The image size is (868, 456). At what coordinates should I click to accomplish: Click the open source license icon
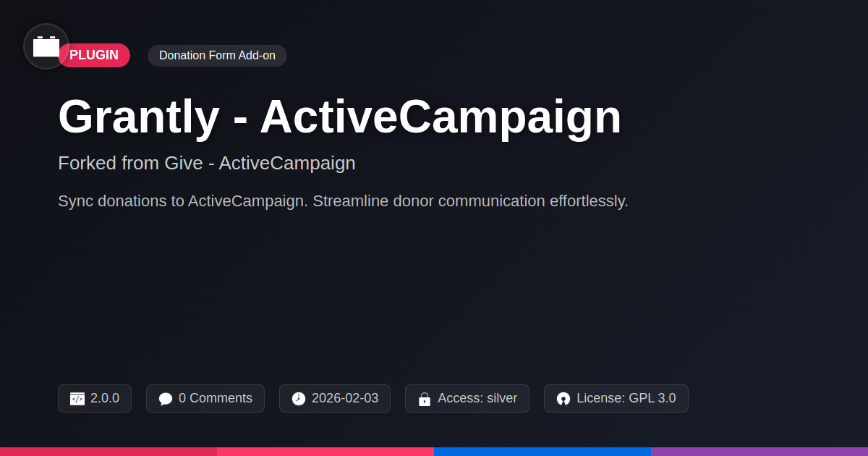tap(563, 399)
